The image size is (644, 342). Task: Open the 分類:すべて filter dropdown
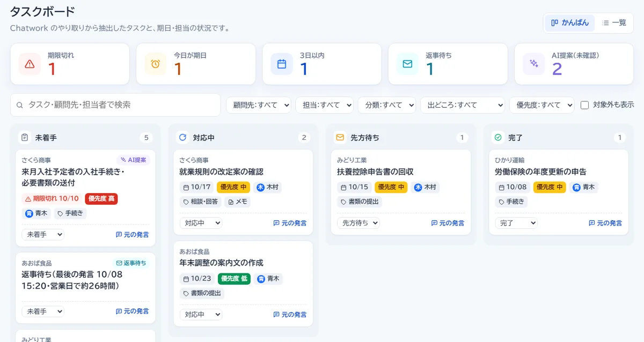(x=387, y=105)
